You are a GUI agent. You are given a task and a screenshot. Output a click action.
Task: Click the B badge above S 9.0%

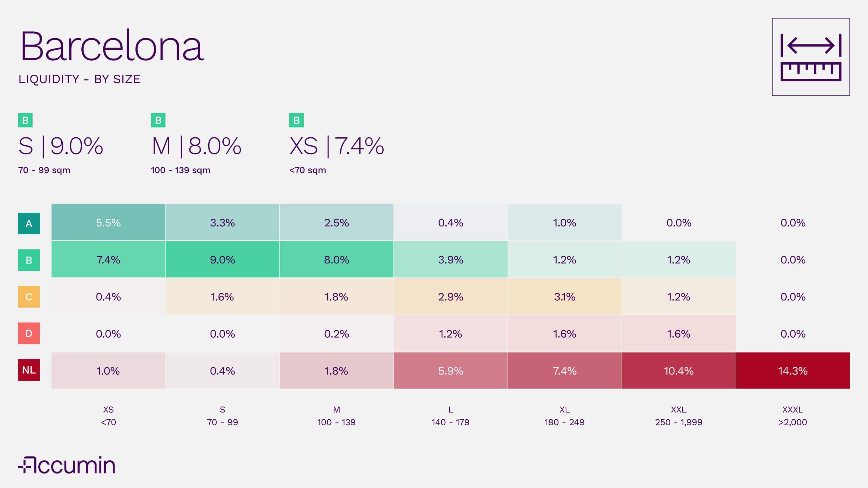tap(25, 120)
